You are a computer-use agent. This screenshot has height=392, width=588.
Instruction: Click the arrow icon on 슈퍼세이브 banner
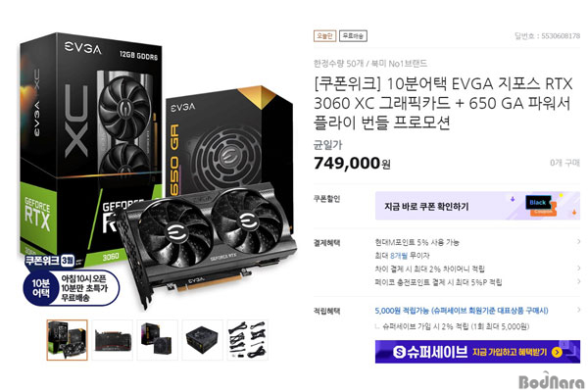[x=557, y=352]
